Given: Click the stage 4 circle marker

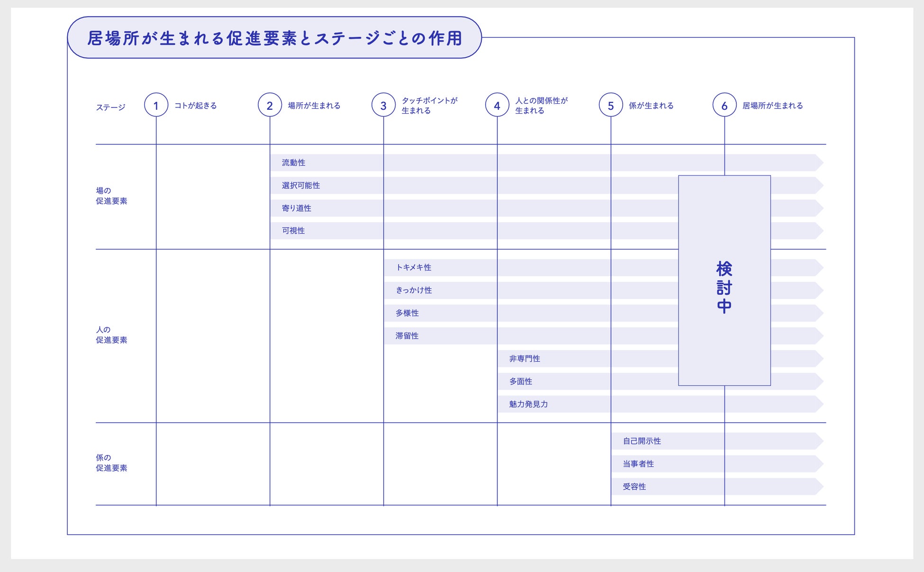Looking at the screenshot, I should pos(497,105).
